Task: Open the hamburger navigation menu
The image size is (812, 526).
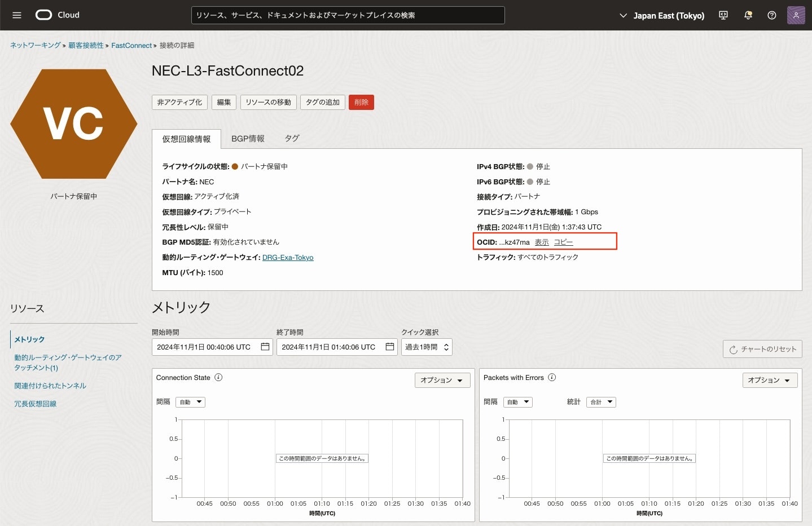Action: tap(17, 15)
